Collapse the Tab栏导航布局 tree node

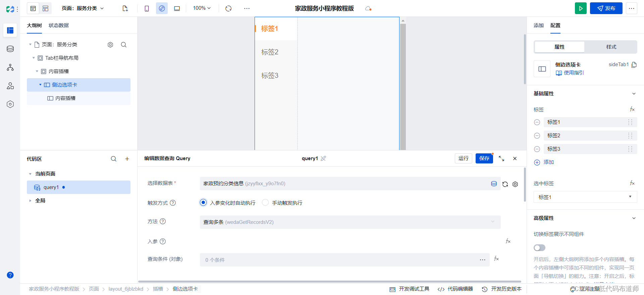[x=34, y=58]
